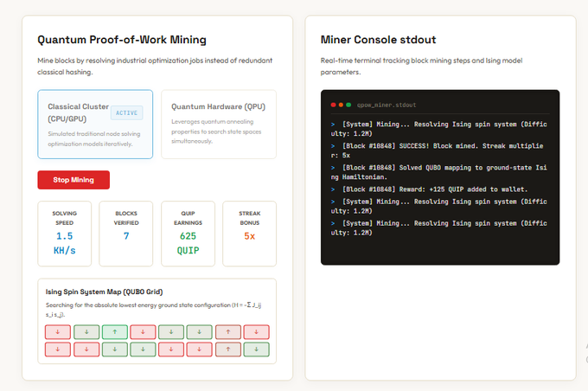Select the Classical Cluster (CPU/GPU) card
This screenshot has width=588, height=391.
tap(95, 125)
